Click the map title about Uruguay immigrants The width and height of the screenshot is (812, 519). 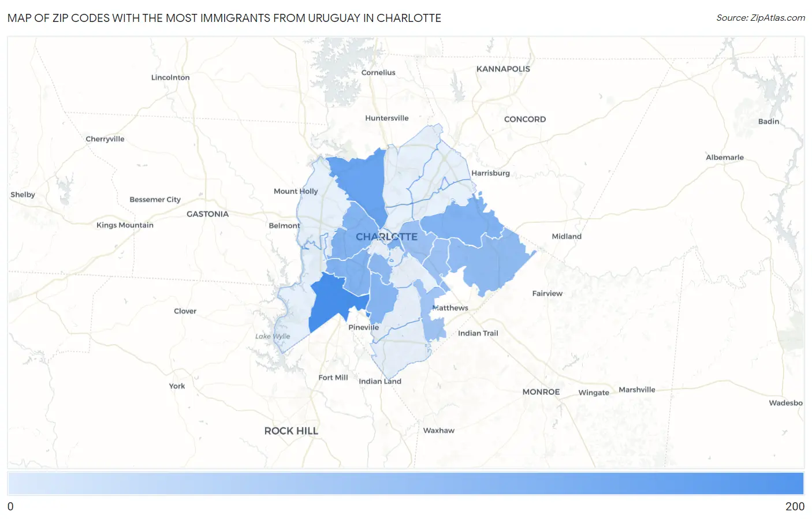click(224, 18)
